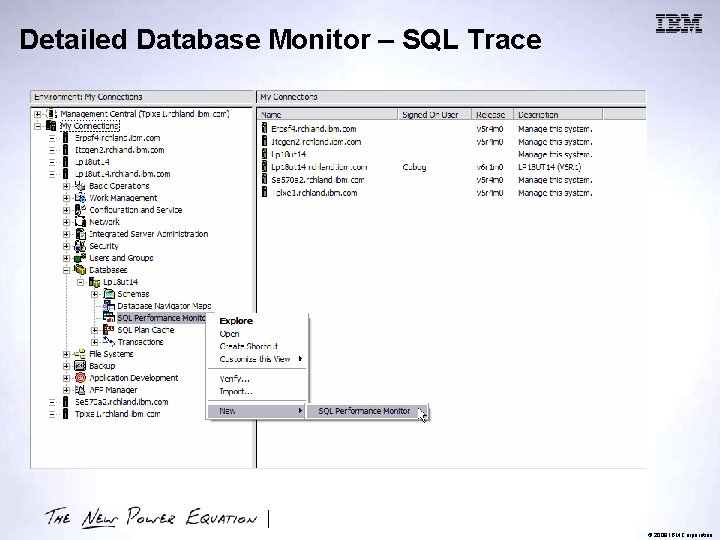Collapse the Databases node
The width and height of the screenshot is (720, 540).
point(67,270)
